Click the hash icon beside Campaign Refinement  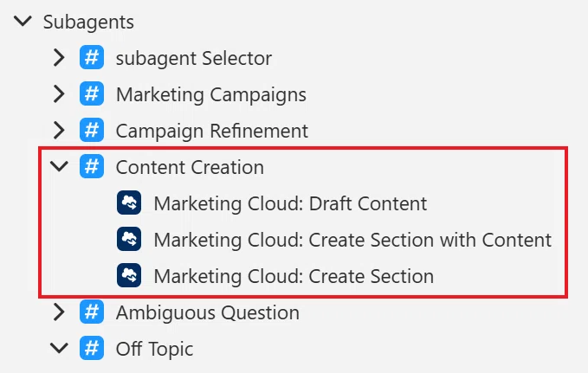coord(92,131)
